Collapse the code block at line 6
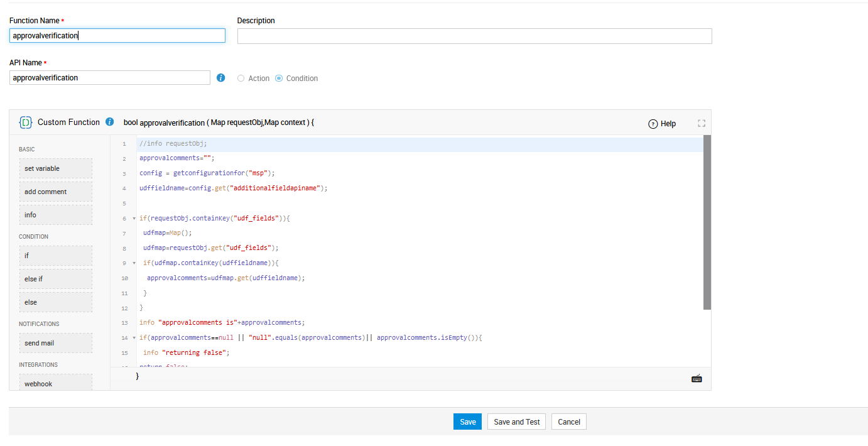This screenshot has width=868, height=446. (134, 219)
